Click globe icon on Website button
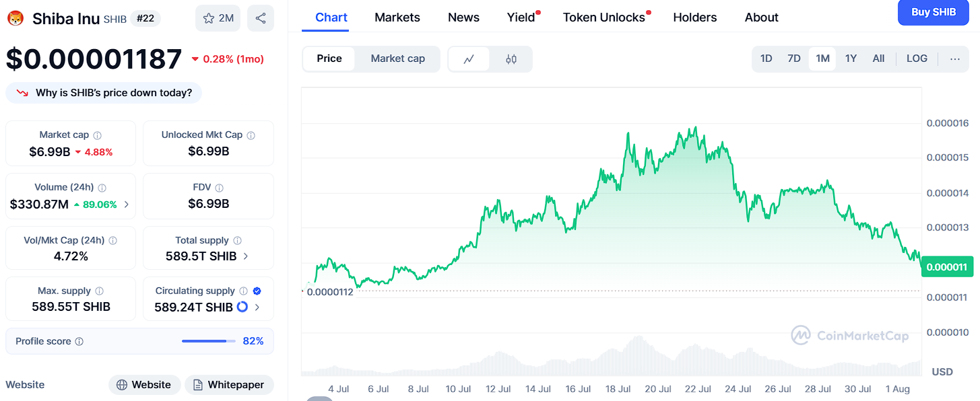The image size is (980, 401). [x=122, y=385]
